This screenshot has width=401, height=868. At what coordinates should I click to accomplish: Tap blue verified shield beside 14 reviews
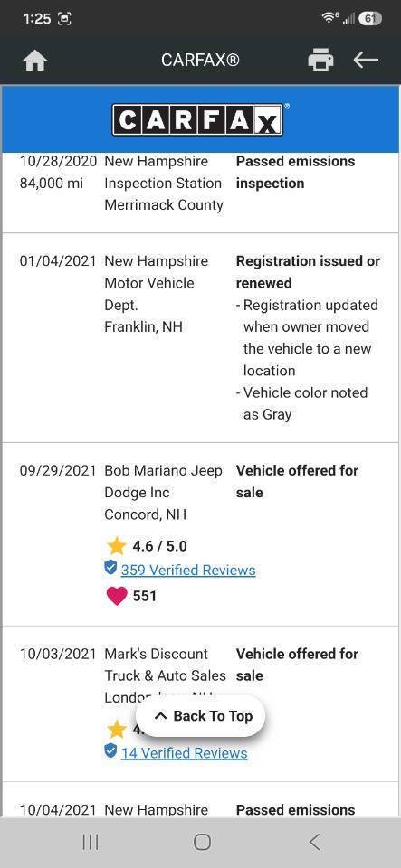tap(110, 751)
